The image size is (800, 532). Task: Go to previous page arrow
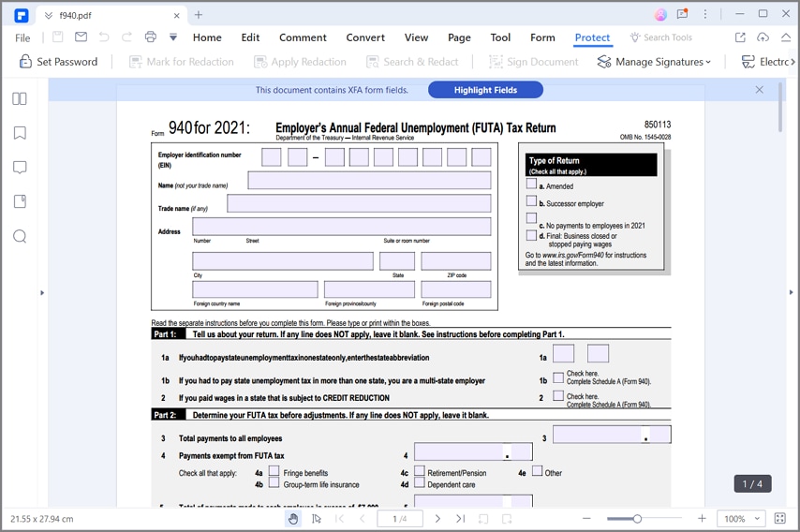coord(363,519)
